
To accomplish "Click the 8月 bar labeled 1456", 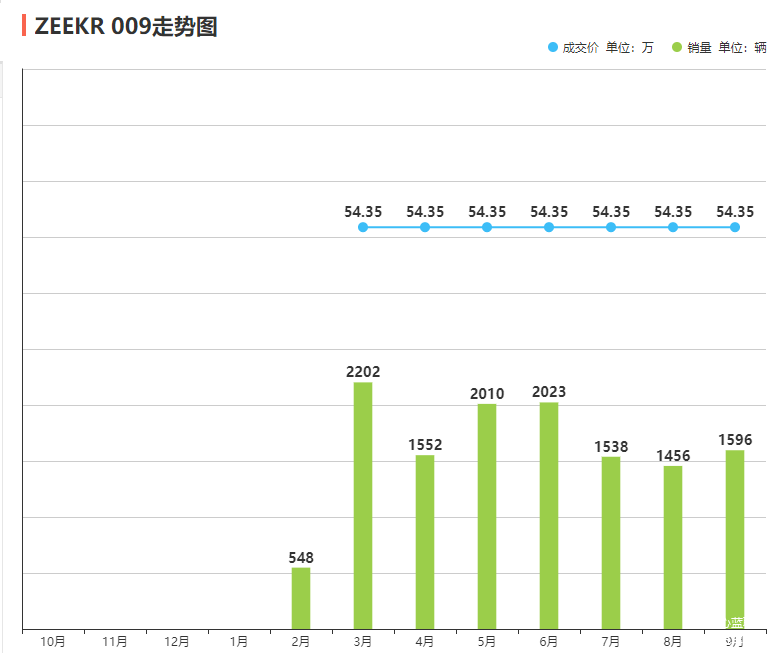I will (673, 547).
